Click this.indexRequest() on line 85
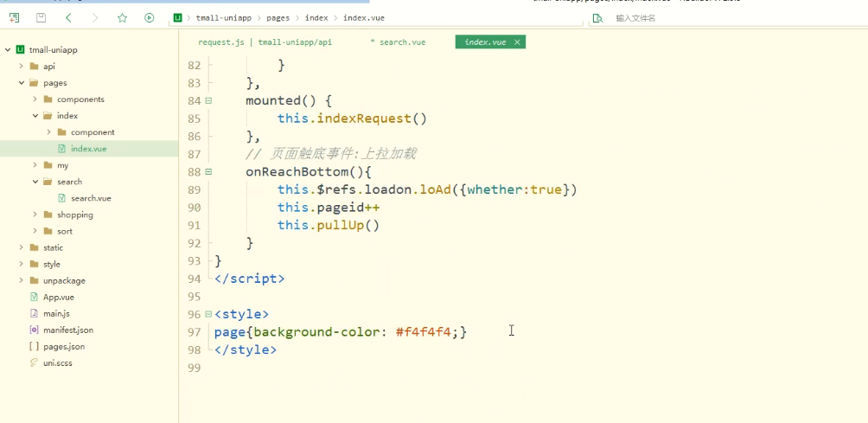The height and width of the screenshot is (423, 868). (x=352, y=119)
